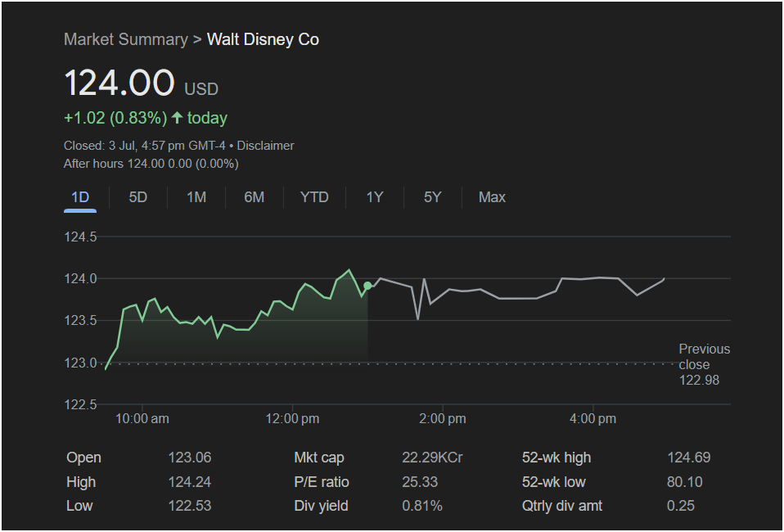The image size is (784, 532).
Task: Click the Div yield label
Action: pyautogui.click(x=321, y=506)
